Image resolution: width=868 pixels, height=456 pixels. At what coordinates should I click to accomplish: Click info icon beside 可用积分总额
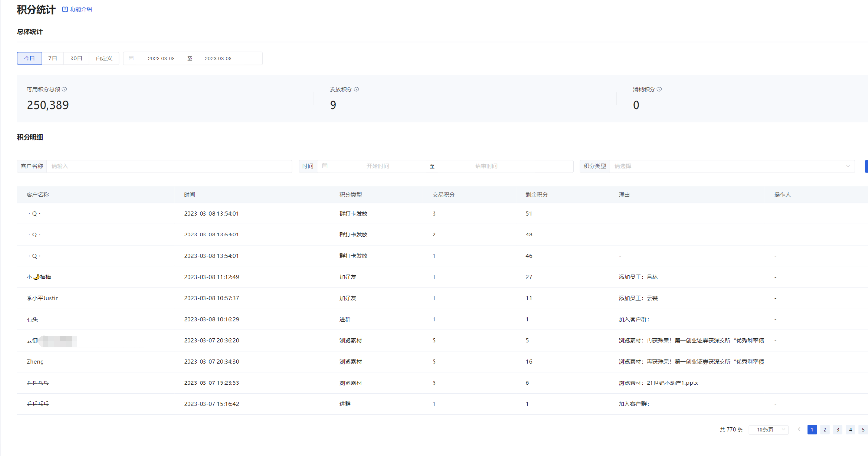pos(64,89)
